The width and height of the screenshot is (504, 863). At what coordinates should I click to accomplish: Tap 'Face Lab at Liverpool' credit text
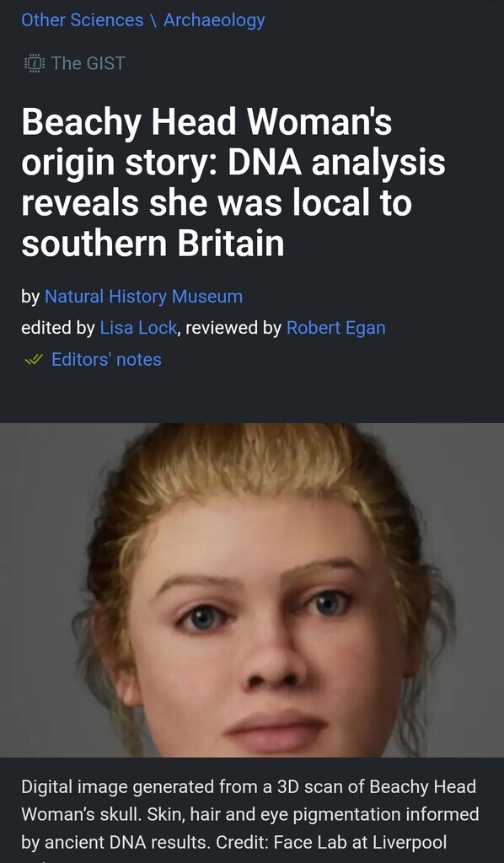tap(360, 843)
